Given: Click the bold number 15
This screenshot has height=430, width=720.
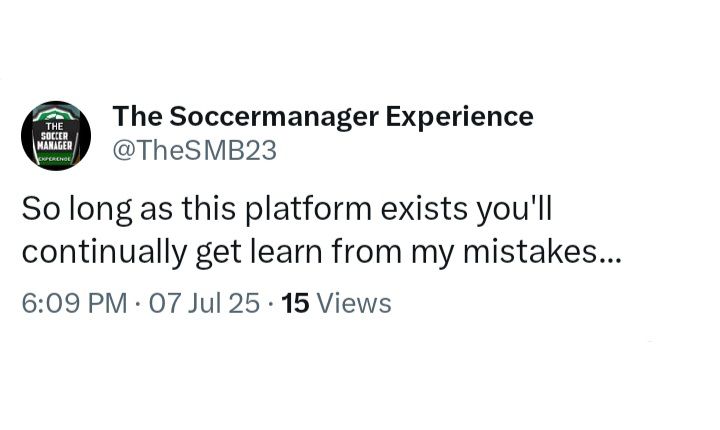Looking at the screenshot, I should click(x=295, y=302).
